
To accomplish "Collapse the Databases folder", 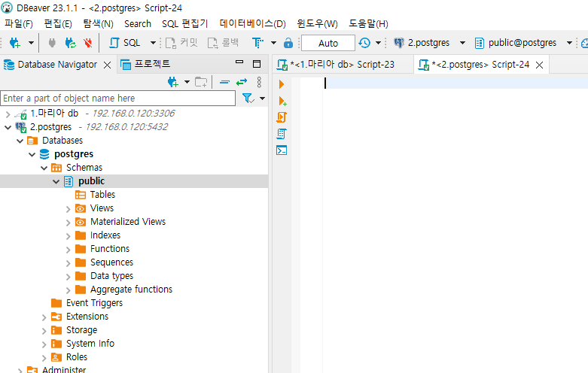I will (20, 141).
